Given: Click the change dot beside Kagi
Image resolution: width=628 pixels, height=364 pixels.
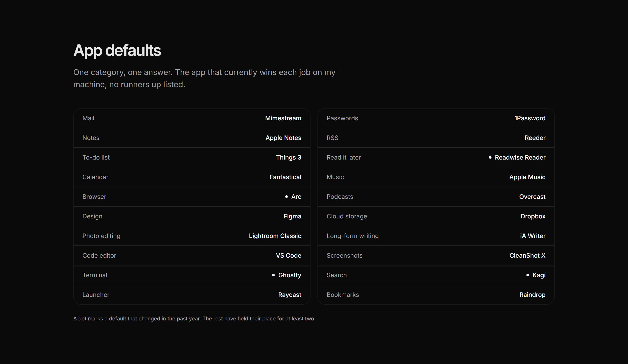Looking at the screenshot, I should [x=527, y=275].
